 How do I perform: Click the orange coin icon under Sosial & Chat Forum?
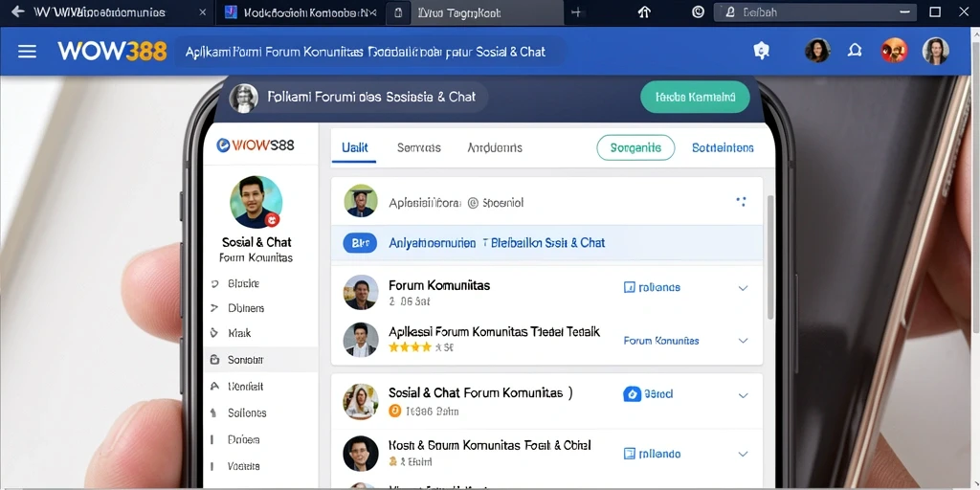point(394,412)
